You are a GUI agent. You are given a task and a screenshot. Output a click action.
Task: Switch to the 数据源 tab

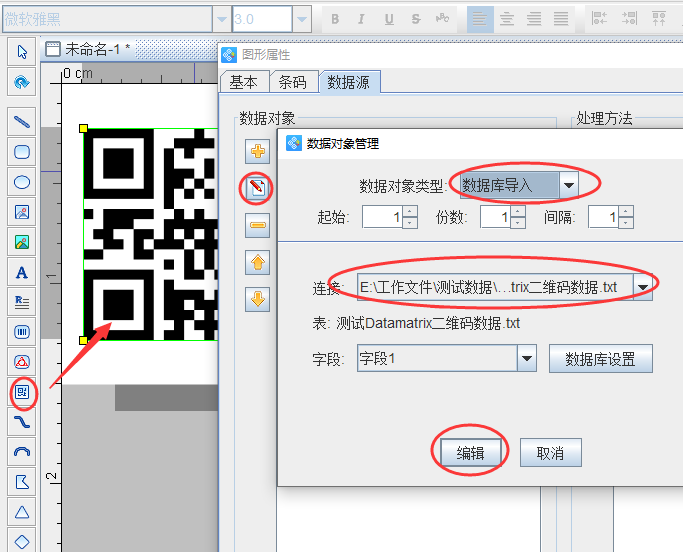coord(348,82)
